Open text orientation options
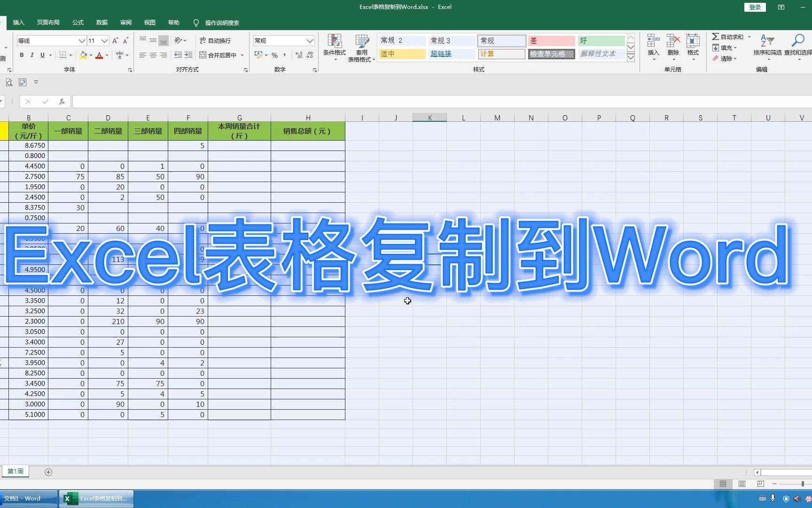The image size is (812, 508). pyautogui.click(x=180, y=41)
